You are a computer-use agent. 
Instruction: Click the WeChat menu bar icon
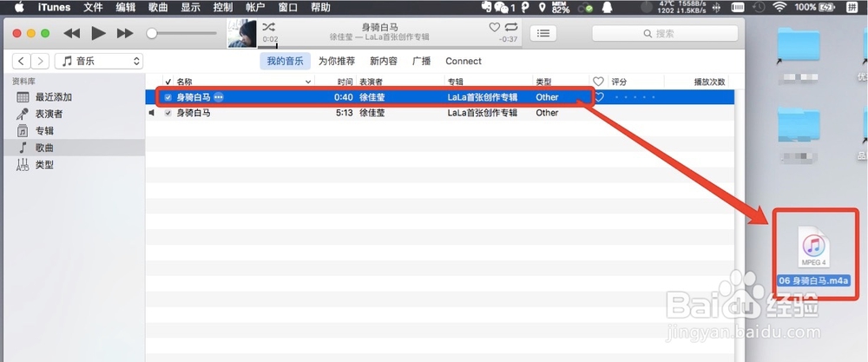[501, 7]
